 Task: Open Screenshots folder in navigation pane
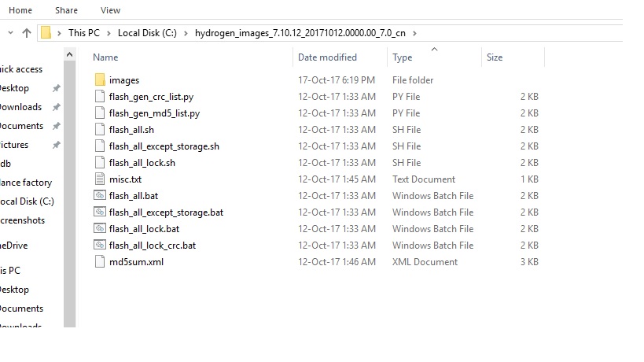(x=22, y=220)
